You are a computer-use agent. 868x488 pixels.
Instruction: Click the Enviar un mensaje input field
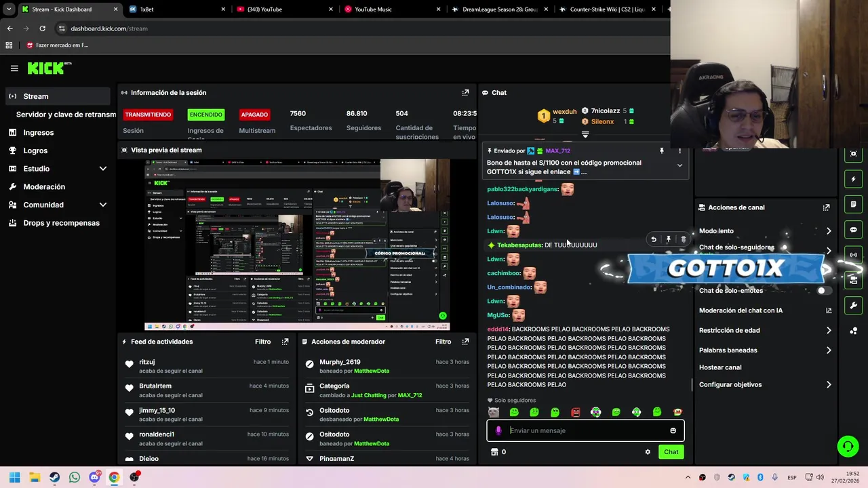tap(585, 430)
